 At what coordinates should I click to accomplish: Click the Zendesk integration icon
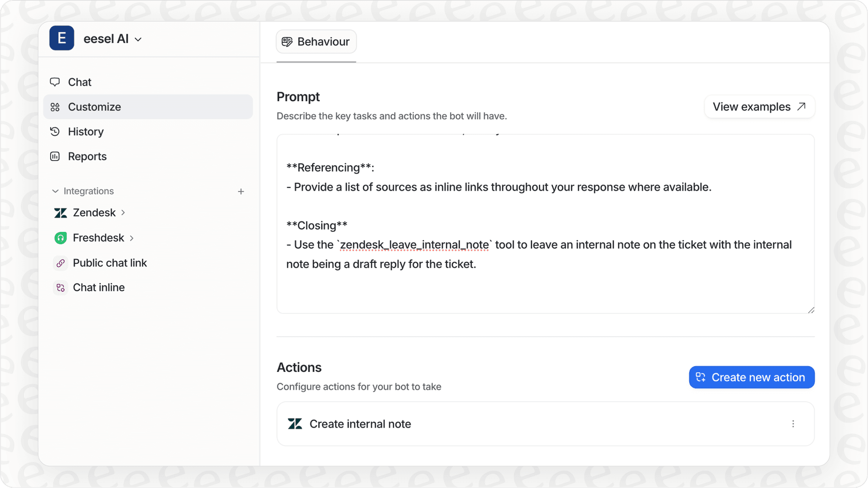pos(60,212)
